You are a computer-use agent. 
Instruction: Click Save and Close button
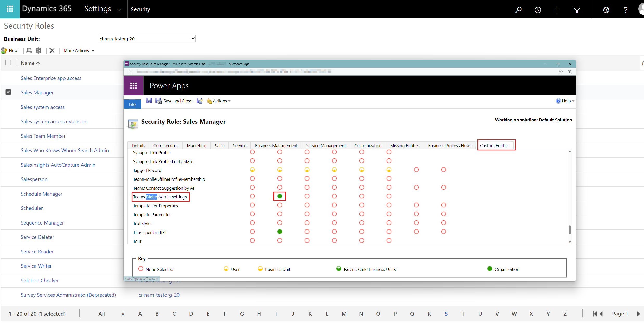(174, 101)
